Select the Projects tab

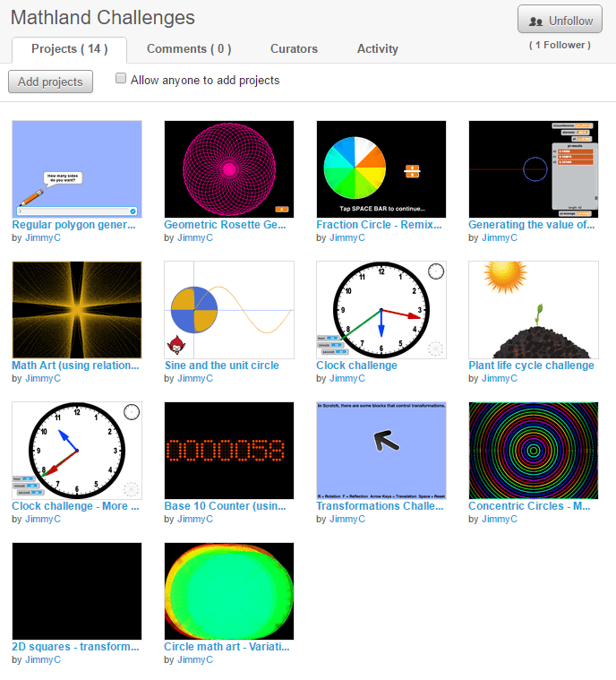coord(69,49)
